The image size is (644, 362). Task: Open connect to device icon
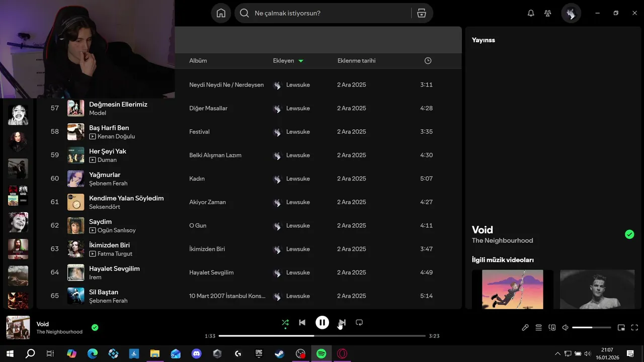552,328
